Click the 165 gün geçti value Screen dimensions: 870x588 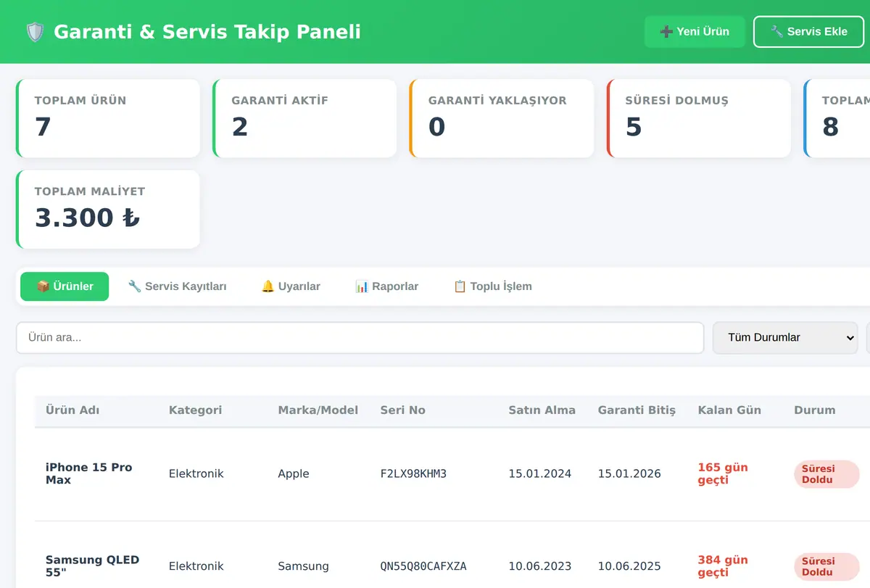click(723, 473)
